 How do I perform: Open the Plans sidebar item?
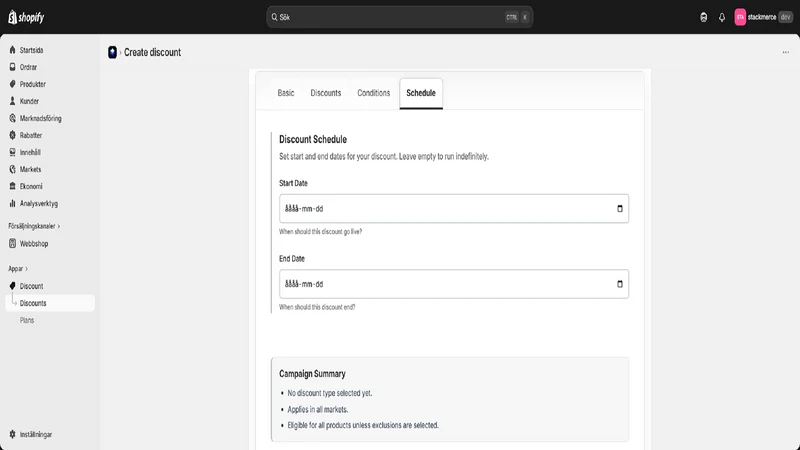[x=27, y=320]
